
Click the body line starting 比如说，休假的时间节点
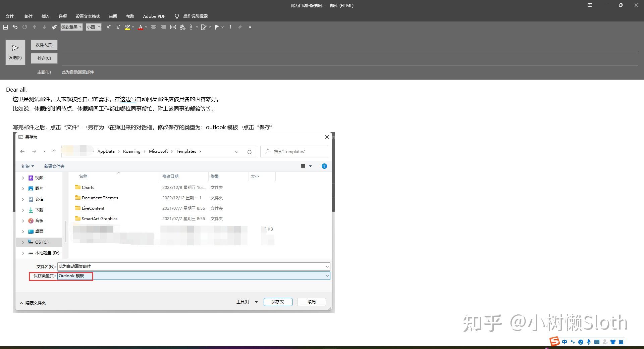pos(114,109)
